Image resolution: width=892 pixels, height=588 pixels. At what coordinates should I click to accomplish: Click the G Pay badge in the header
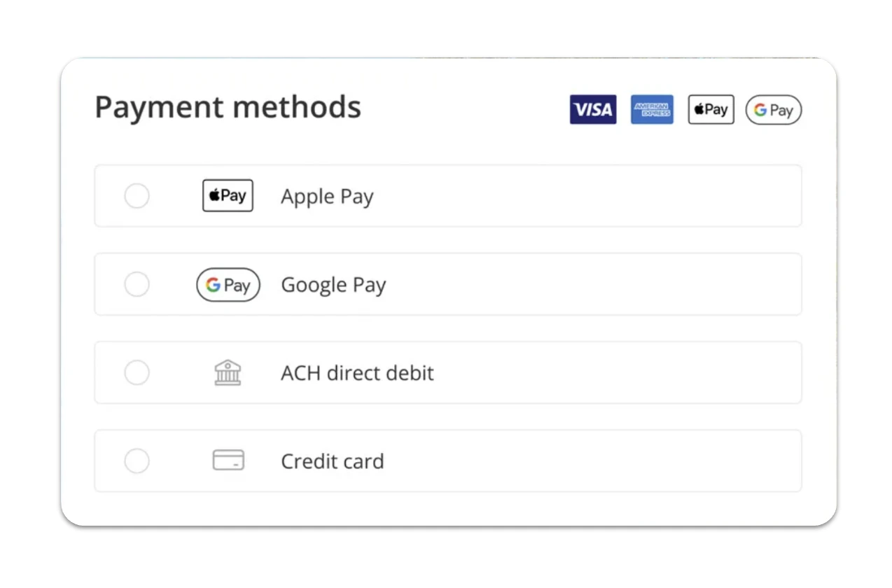[773, 109]
